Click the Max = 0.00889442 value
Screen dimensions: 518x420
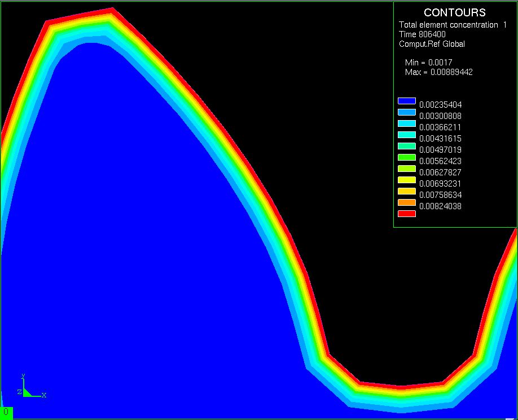click(x=438, y=72)
